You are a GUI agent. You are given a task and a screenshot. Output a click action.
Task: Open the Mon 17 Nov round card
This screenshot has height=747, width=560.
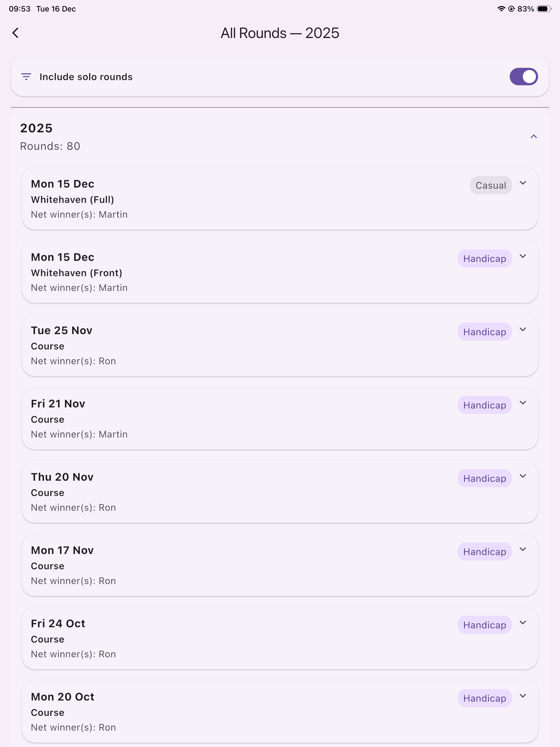pos(280,565)
